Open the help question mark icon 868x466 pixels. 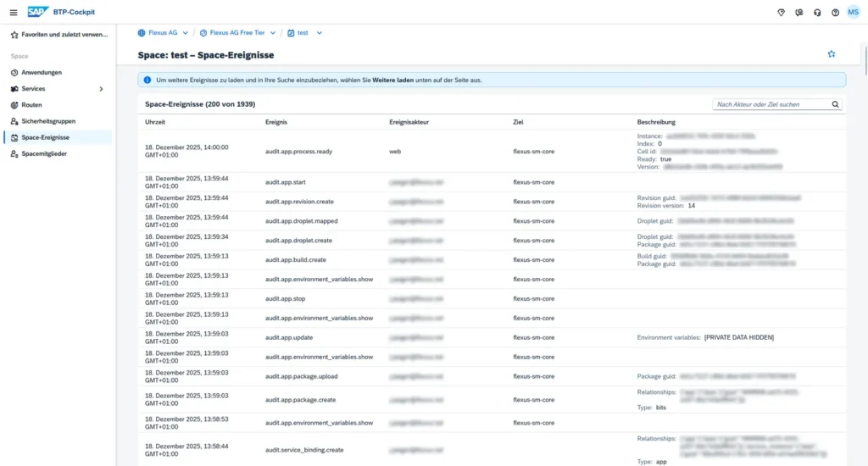(x=835, y=12)
